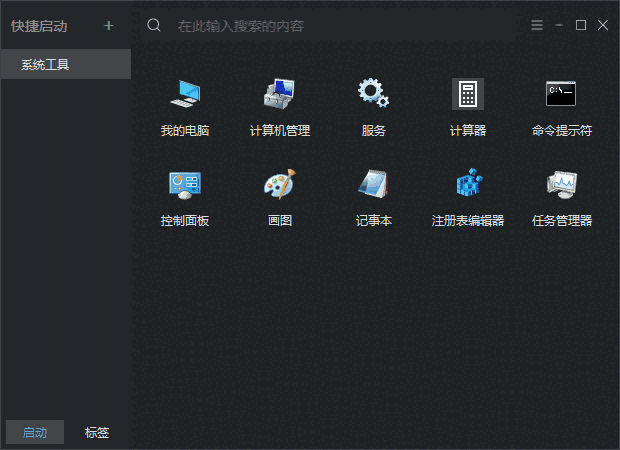620x450 pixels.
Task: Click the 快捷启动 title text
Action: click(39, 26)
